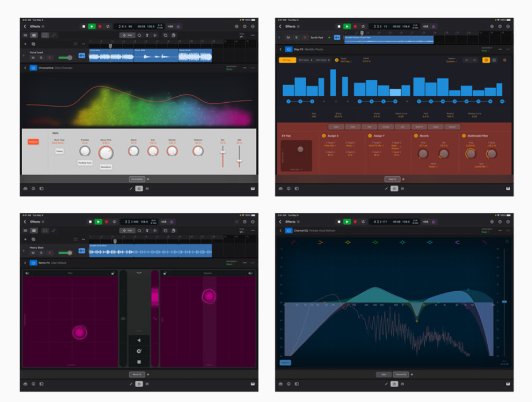
Task: Enable the Assign X section
Action: pos(324,136)
